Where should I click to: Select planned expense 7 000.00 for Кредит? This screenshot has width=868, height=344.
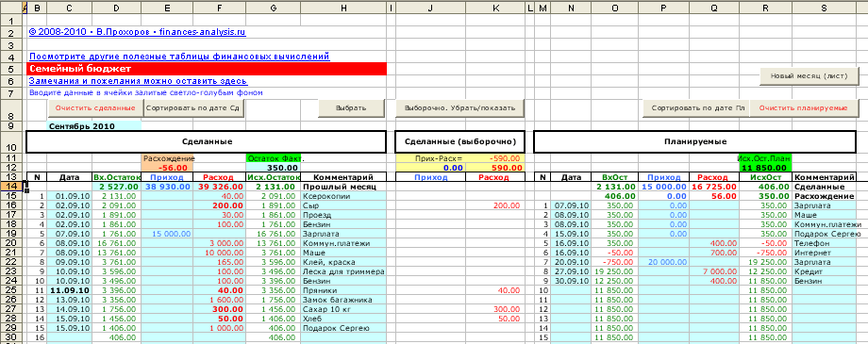click(x=713, y=271)
